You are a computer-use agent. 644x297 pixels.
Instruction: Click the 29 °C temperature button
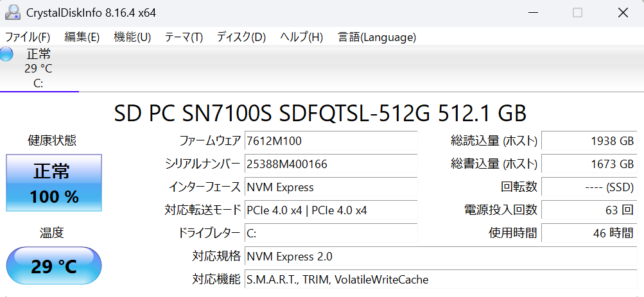point(54,266)
